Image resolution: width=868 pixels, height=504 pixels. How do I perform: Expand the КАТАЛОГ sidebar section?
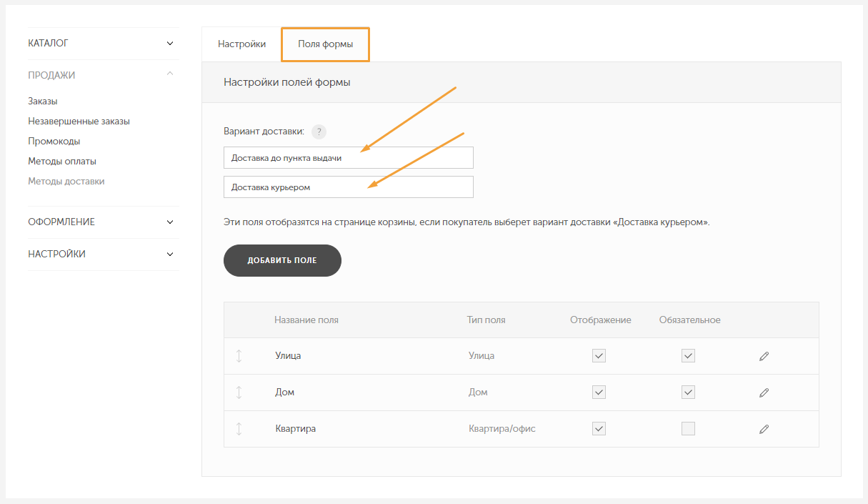(x=170, y=44)
